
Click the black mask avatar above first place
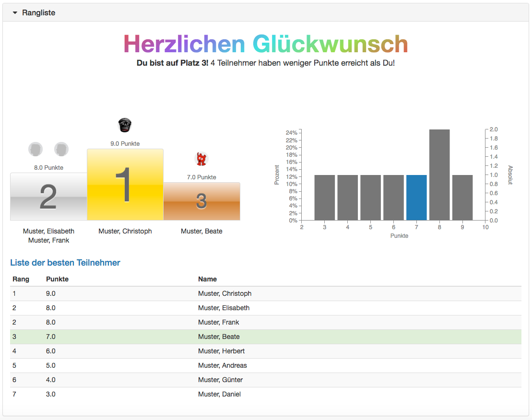[x=125, y=125]
